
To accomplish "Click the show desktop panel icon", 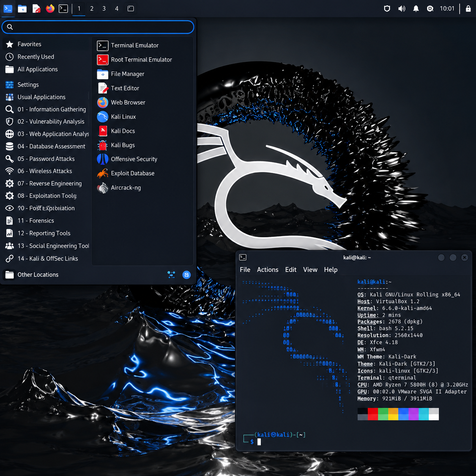I will point(131,8).
